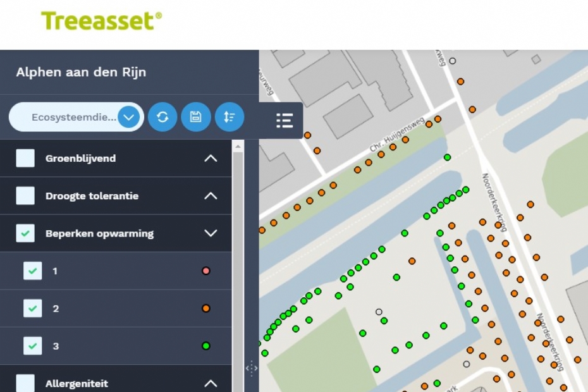Screen dimensions: 588x392
Task: Click the refresh icon button
Action: pos(162,117)
